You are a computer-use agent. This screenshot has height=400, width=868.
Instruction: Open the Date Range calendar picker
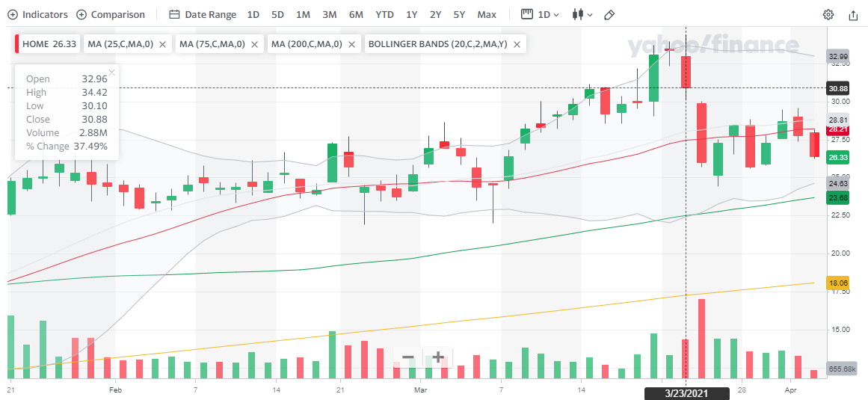coord(203,14)
